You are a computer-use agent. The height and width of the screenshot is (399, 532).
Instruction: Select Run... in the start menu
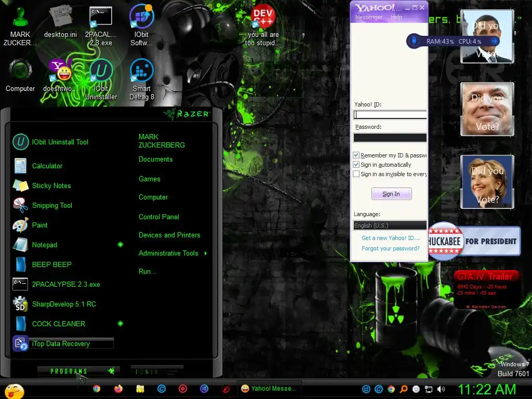(147, 271)
